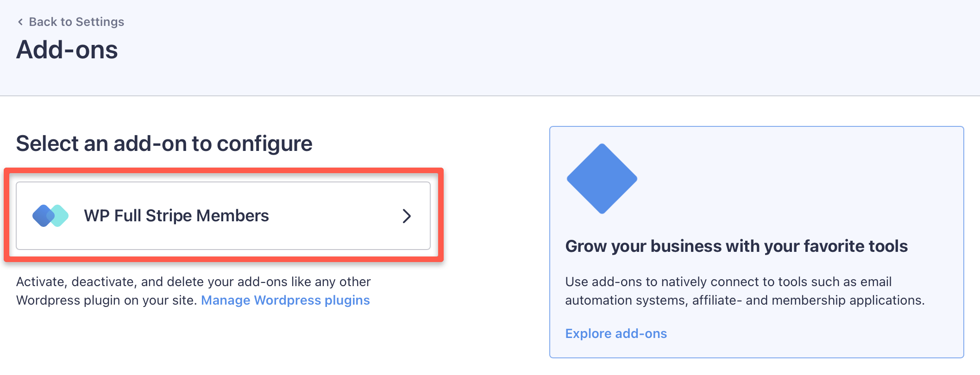Click the blue circle of the plugin logo
The height and width of the screenshot is (375, 980).
[44, 215]
